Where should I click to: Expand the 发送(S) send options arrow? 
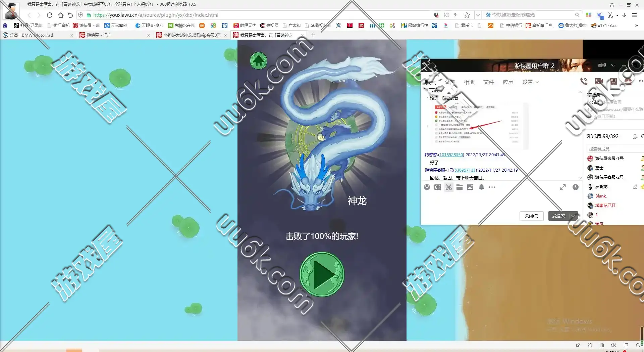573,216
